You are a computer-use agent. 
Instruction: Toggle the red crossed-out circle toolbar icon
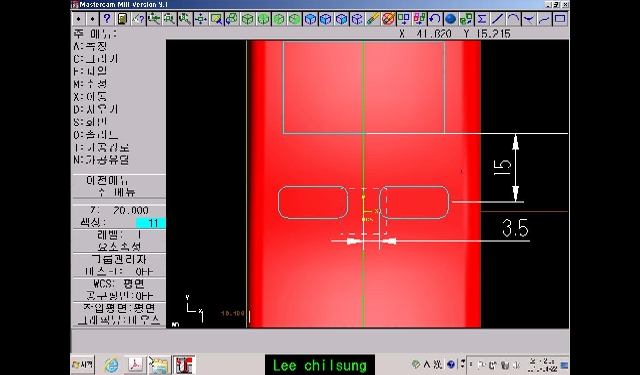(388, 19)
